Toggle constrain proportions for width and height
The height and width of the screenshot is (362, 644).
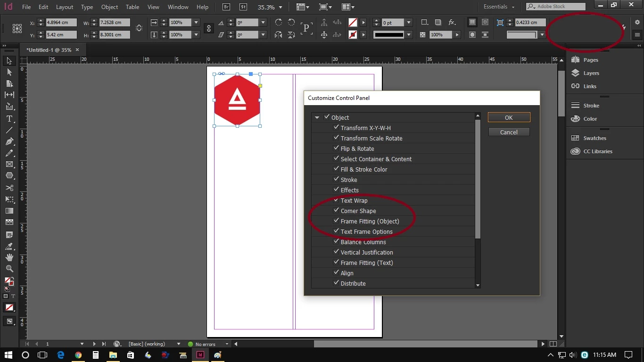tap(139, 28)
